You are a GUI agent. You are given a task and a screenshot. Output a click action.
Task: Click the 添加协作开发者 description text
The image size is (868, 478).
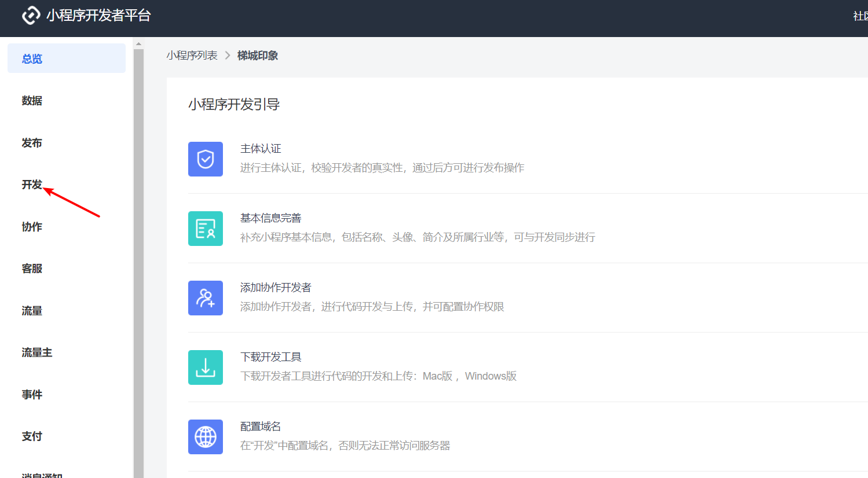[372, 307]
